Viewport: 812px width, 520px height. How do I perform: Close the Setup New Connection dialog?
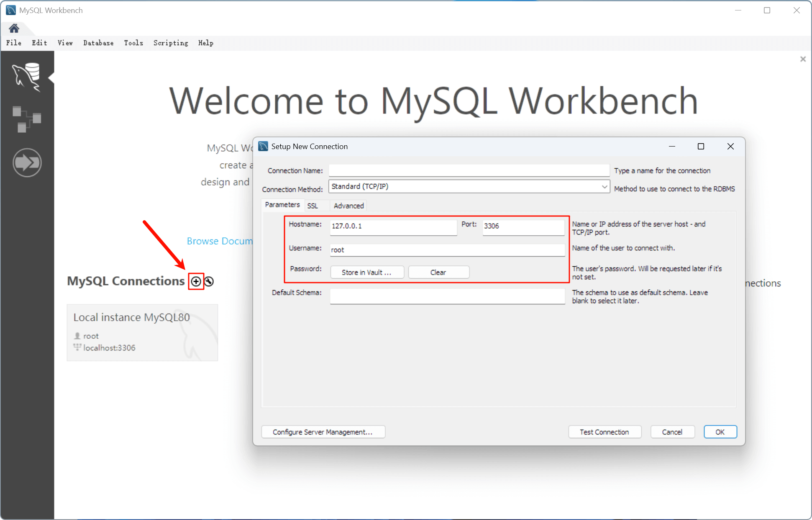(730, 146)
